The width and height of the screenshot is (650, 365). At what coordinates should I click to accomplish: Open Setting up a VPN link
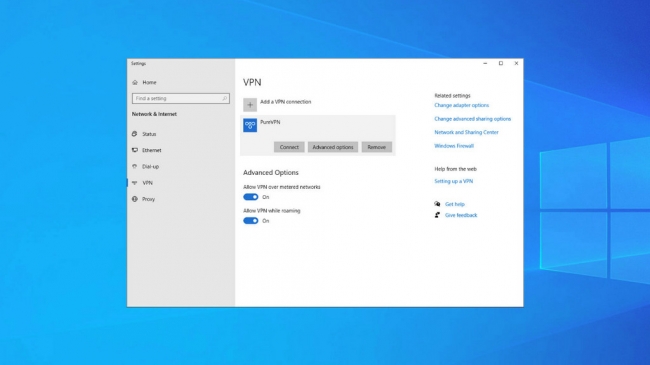click(454, 181)
